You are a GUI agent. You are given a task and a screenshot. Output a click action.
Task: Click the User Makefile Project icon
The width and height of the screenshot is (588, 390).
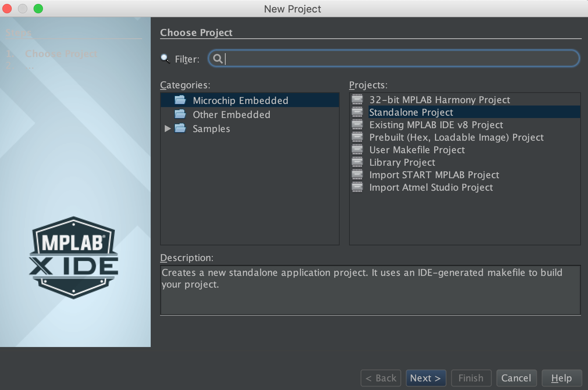[x=357, y=150]
